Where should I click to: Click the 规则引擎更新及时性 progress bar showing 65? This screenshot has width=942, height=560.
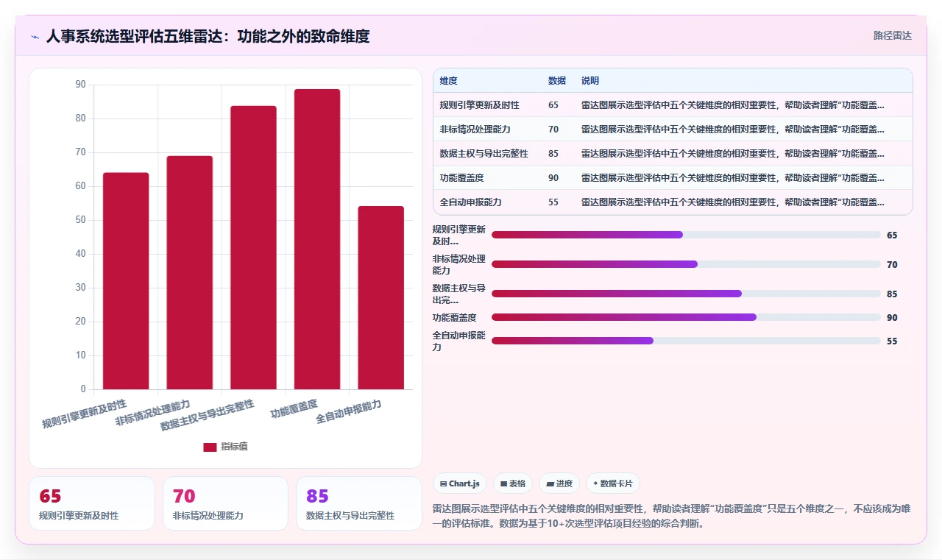click(686, 235)
